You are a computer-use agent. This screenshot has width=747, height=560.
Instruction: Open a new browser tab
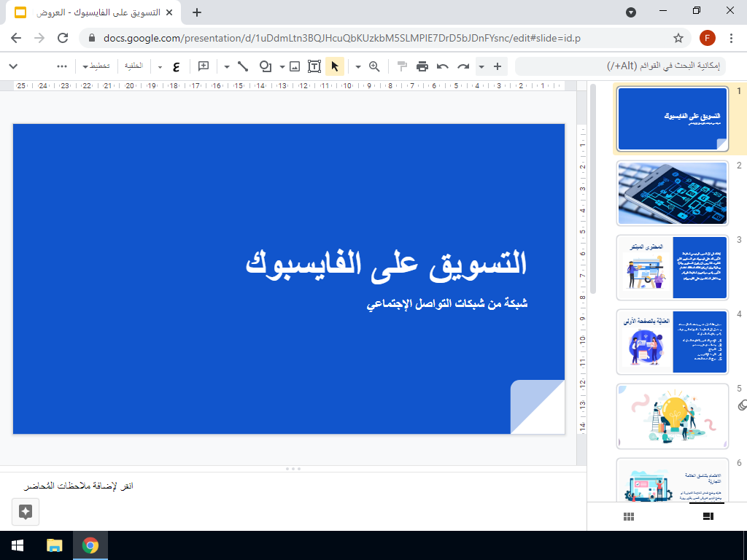197,12
